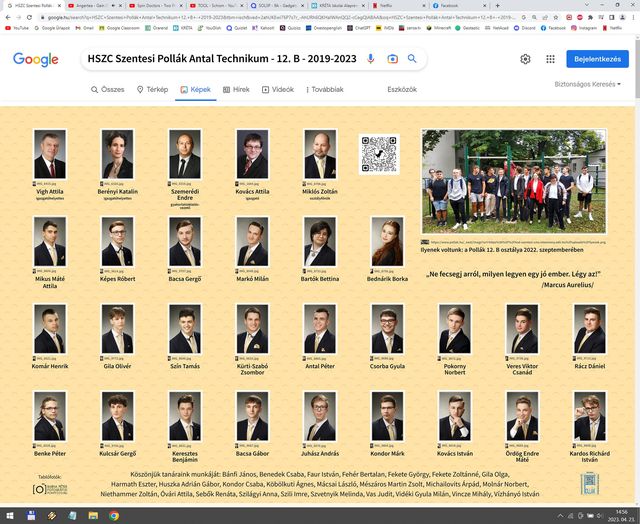Switch to the Térkép tab
640x524 pixels.
[152, 90]
